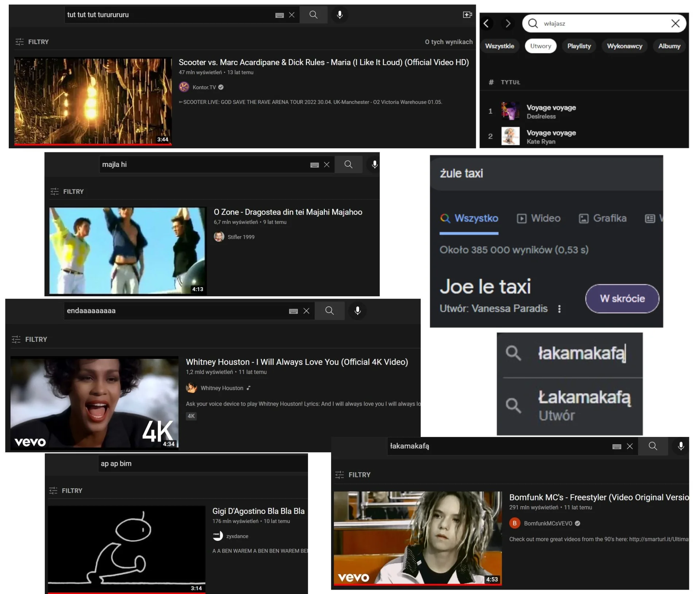
Task: Select the Playlisty filter chip
Action: coord(579,46)
